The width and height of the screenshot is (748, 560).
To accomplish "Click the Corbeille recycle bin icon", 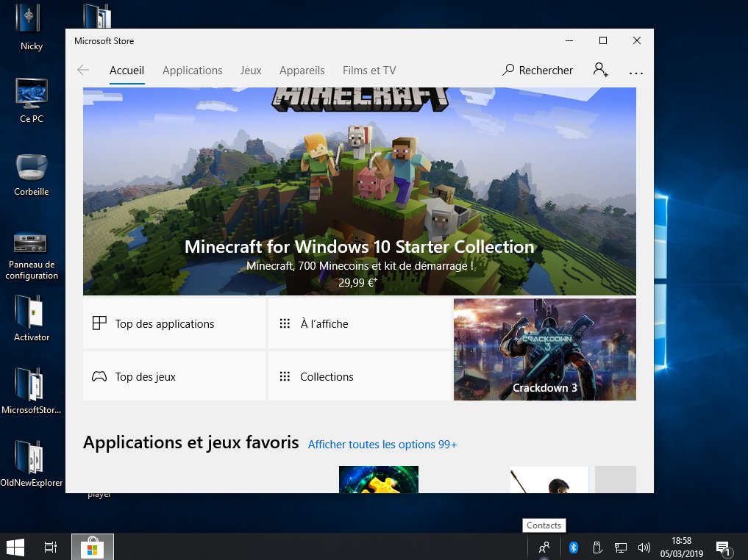I will tap(32, 175).
